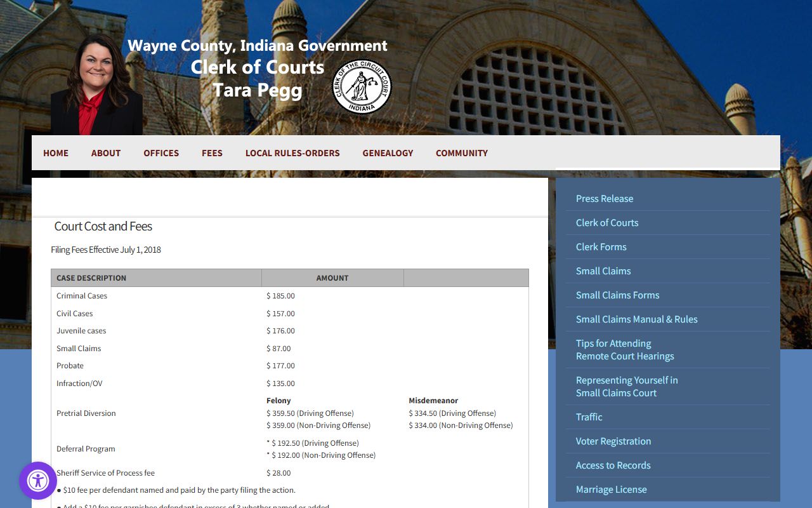Screen dimensions: 812x508
Task: Open Tips for Attending Remote Court Hearings
Action: pos(625,350)
